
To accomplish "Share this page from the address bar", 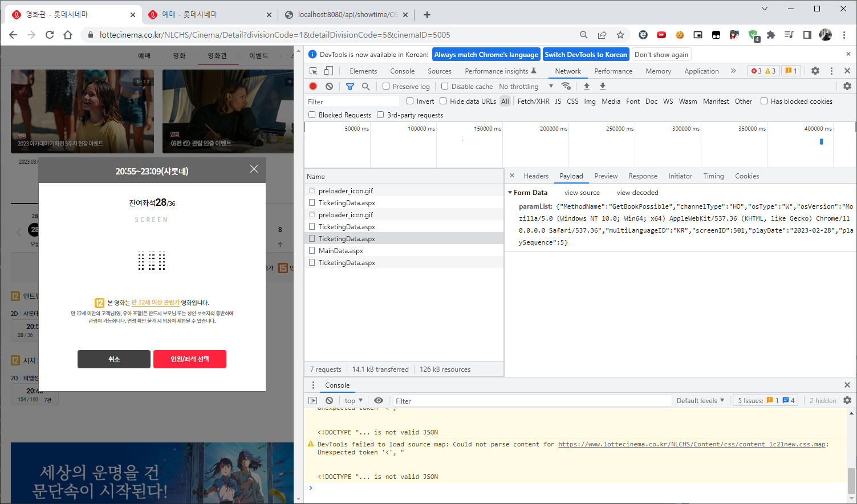I will (x=602, y=35).
